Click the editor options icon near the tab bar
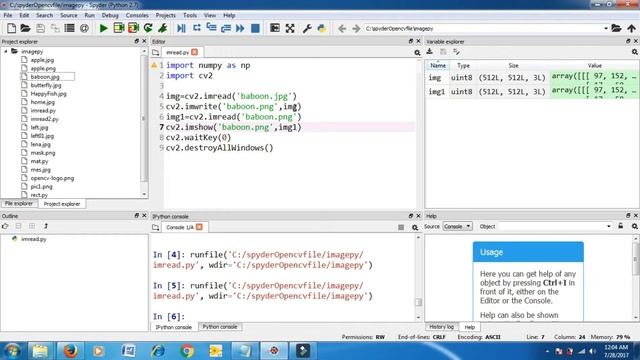 coord(417,53)
